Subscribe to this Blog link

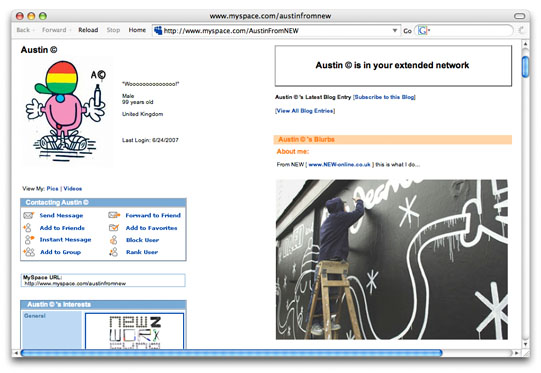(x=384, y=97)
